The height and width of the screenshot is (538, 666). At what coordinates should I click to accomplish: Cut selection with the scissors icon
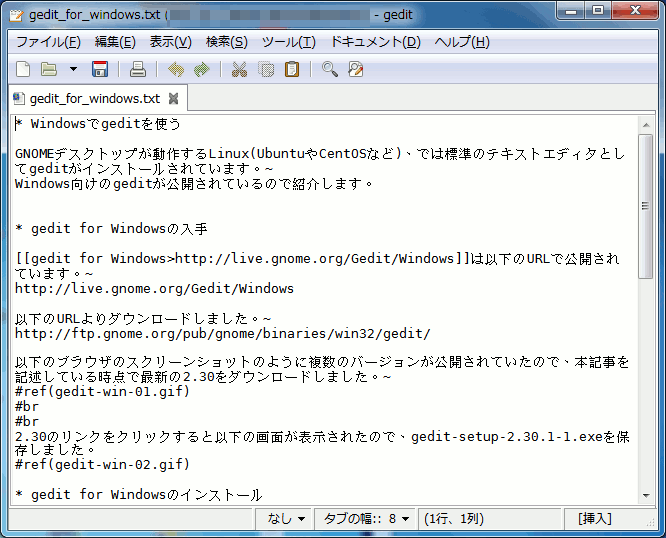(x=239, y=69)
